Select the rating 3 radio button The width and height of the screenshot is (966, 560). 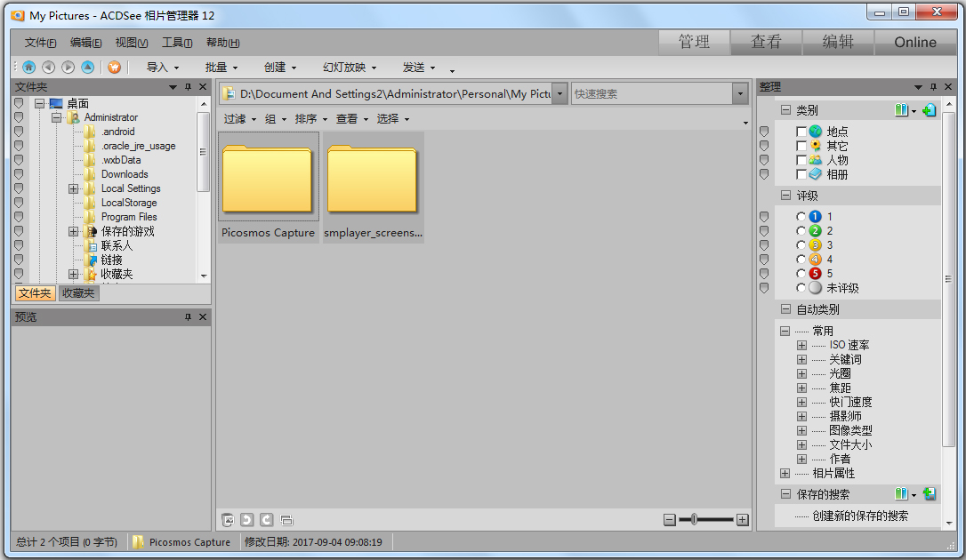(x=801, y=245)
